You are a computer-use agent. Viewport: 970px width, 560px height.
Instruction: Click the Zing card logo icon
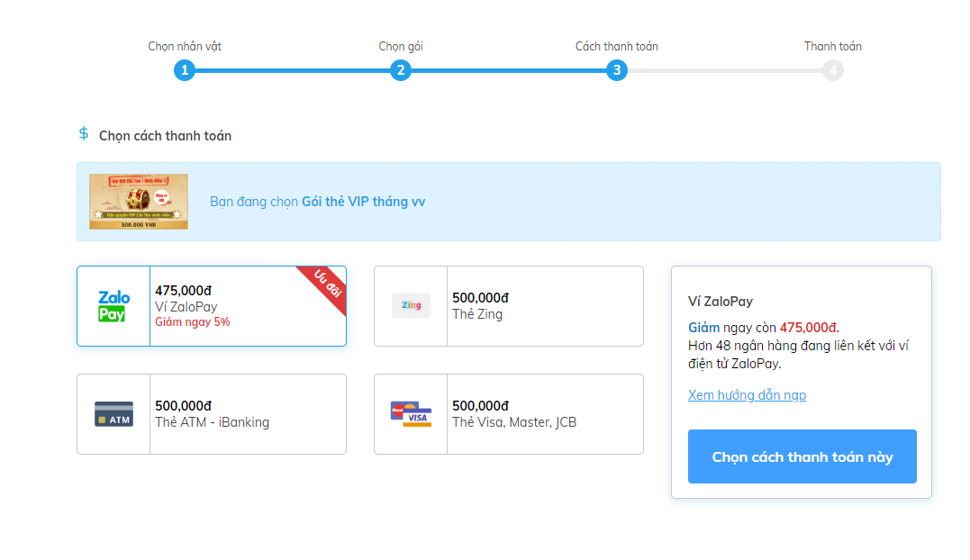tap(412, 305)
